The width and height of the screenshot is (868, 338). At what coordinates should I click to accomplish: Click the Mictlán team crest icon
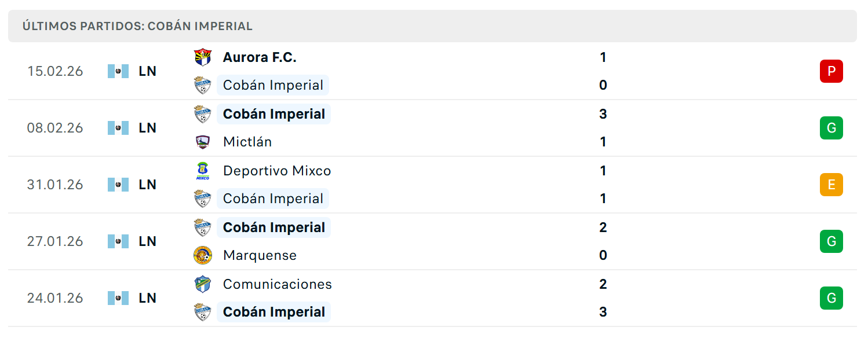coord(202,142)
